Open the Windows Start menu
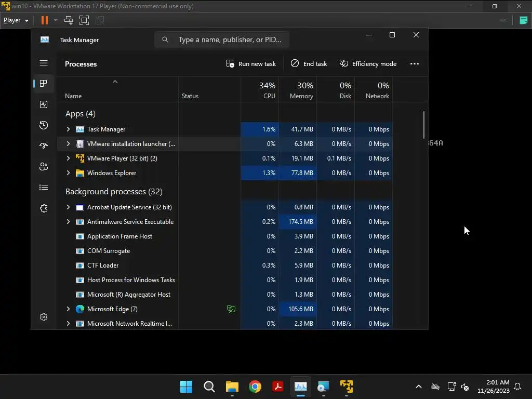Viewport: 532px width, 399px height. (x=186, y=387)
